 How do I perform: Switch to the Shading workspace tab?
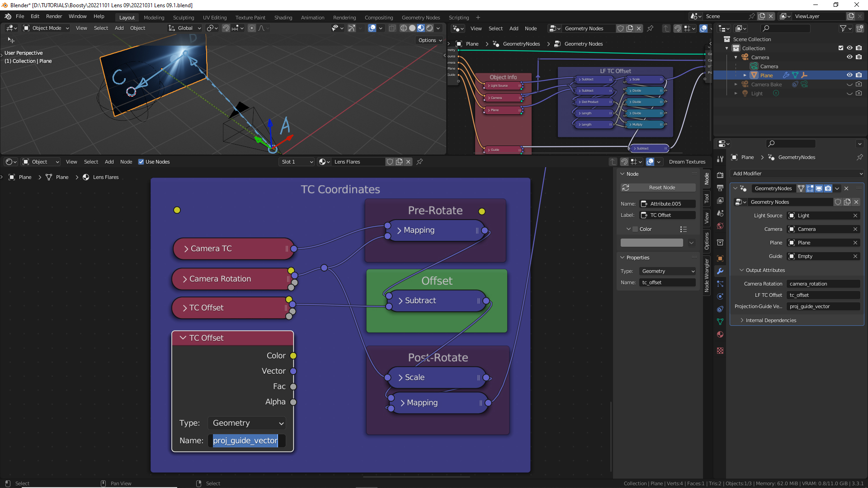[x=283, y=18]
